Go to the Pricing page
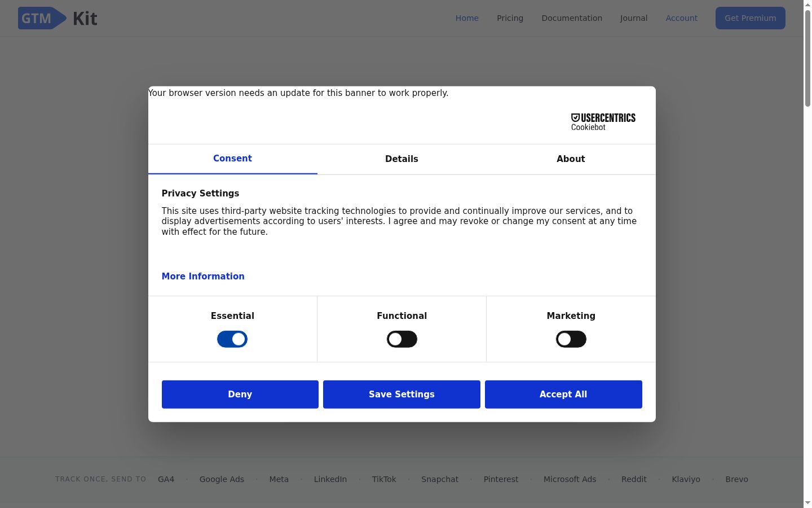The height and width of the screenshot is (508, 812). tap(510, 18)
